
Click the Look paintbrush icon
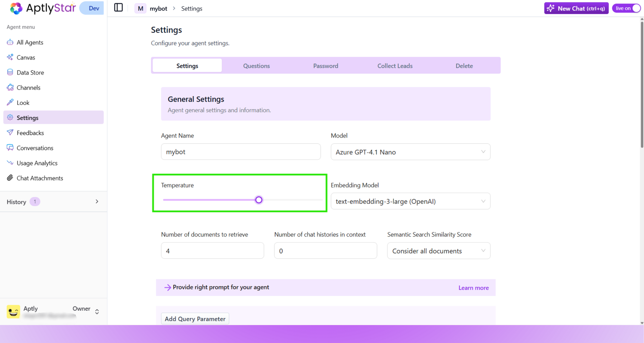10,103
